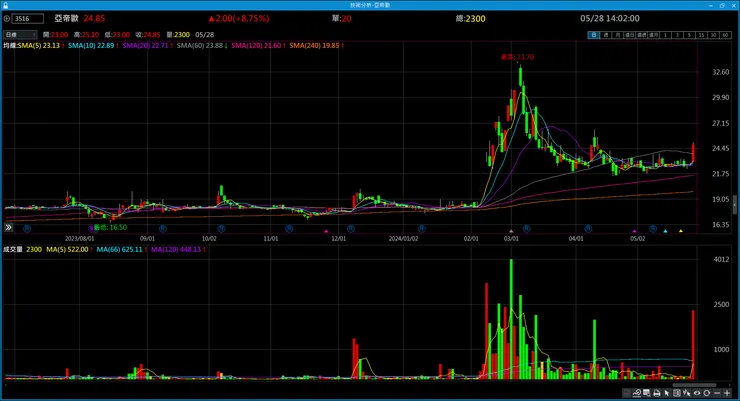
Task: Click the SMA(20) 22.71 indicator label
Action: 147,45
